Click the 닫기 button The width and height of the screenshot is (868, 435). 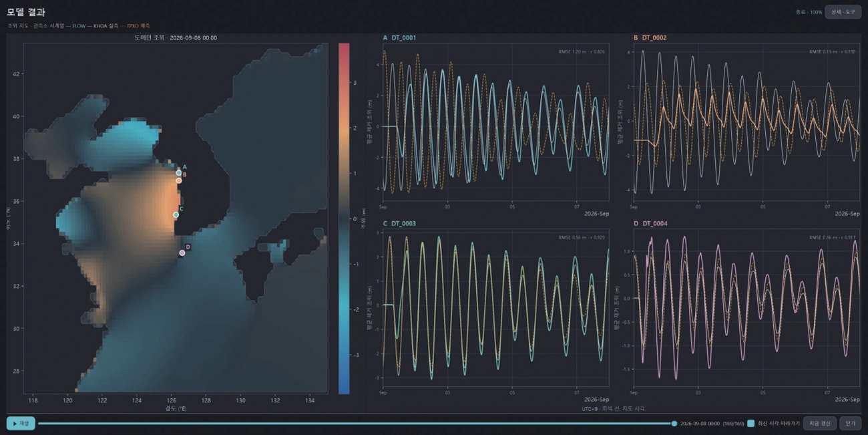tap(850, 424)
